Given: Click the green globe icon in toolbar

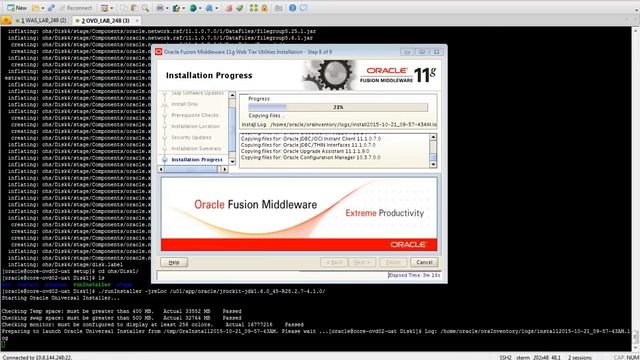Looking at the screenshot, I should [x=193, y=8].
